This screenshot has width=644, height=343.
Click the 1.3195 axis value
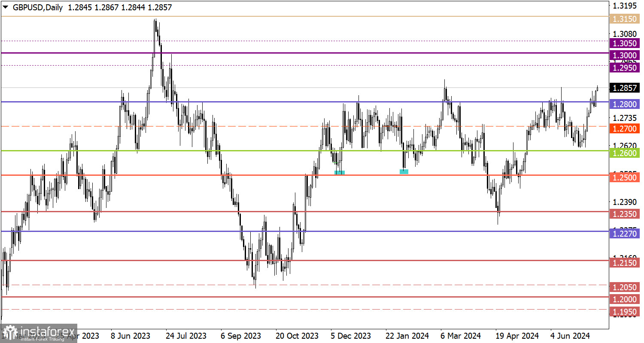(x=624, y=6)
